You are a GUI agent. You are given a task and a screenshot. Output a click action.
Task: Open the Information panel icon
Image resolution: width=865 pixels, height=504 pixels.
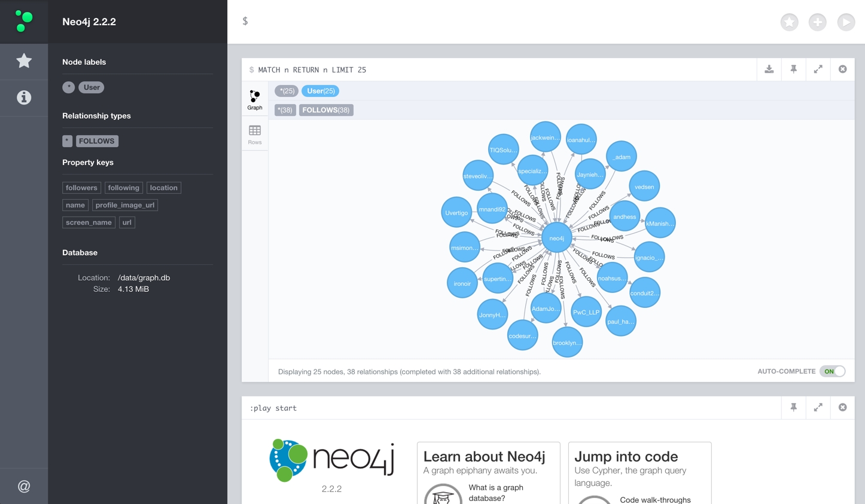coord(24,97)
